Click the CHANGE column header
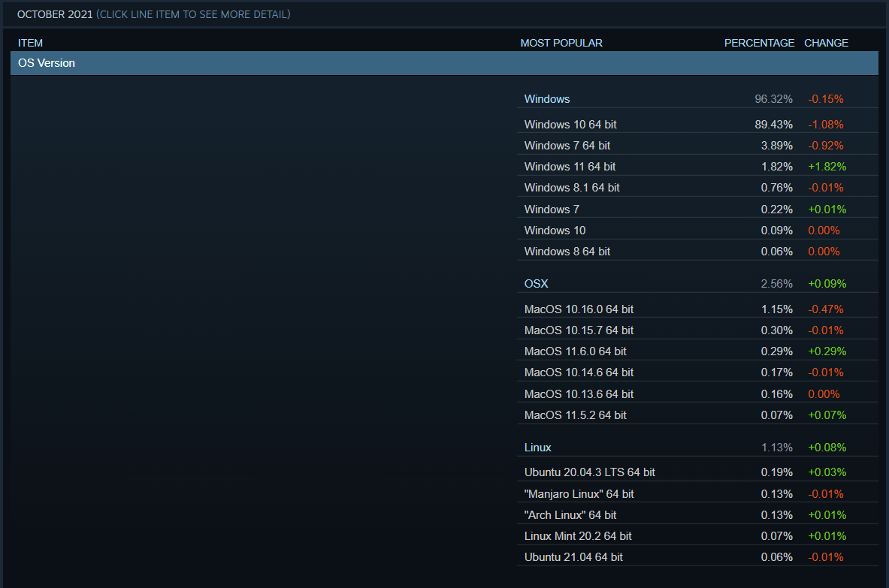This screenshot has height=588, width=889. pyautogui.click(x=826, y=43)
